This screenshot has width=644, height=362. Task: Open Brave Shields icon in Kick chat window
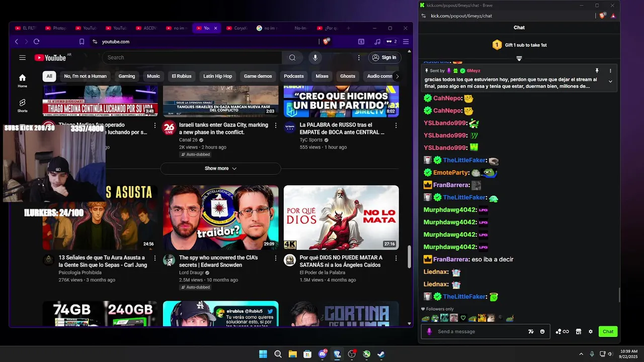(x=602, y=16)
